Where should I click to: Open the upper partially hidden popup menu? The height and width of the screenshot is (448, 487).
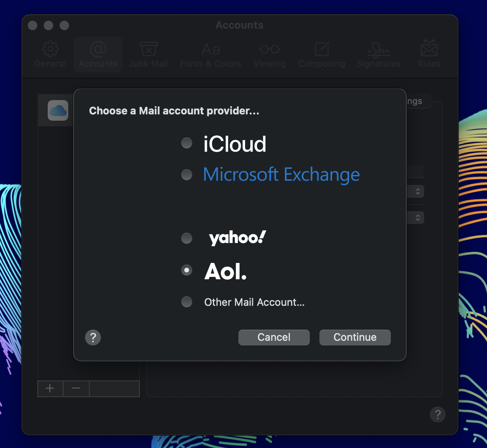415,191
